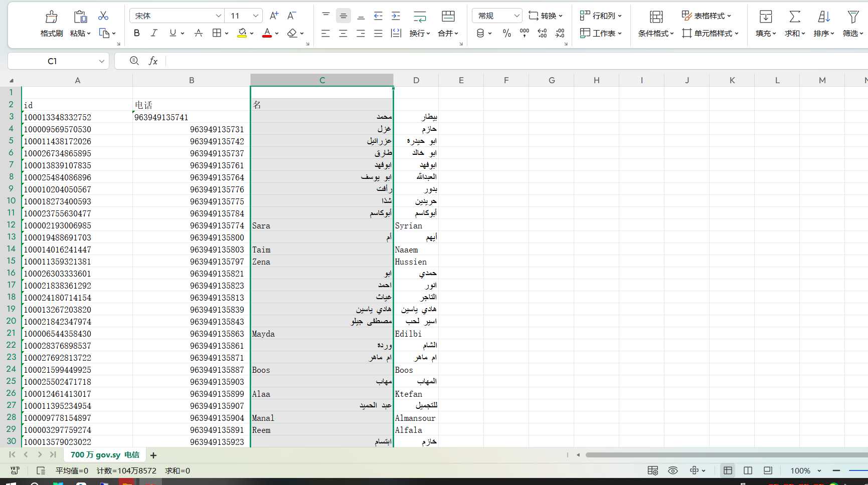The height and width of the screenshot is (485, 868).
Task: Click the magnifier icon in formula bar
Action: tap(134, 61)
